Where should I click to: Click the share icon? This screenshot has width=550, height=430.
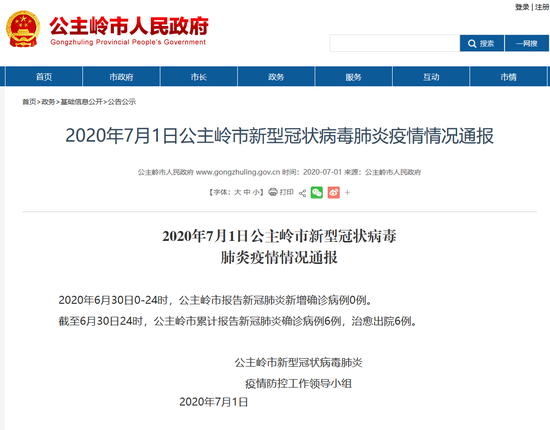pos(302,193)
